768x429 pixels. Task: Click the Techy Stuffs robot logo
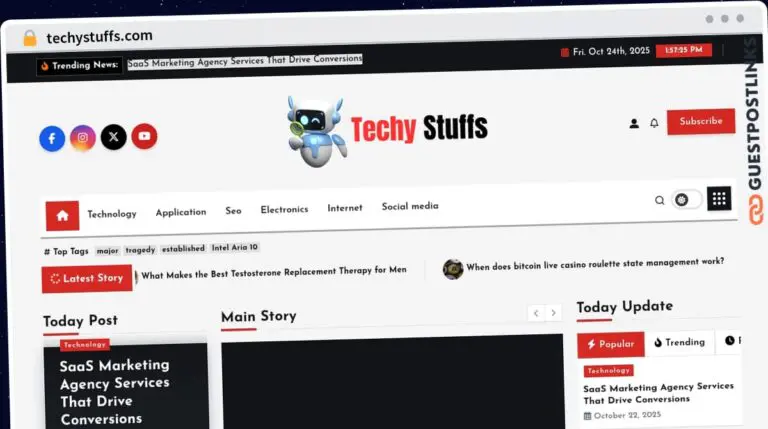click(x=316, y=131)
